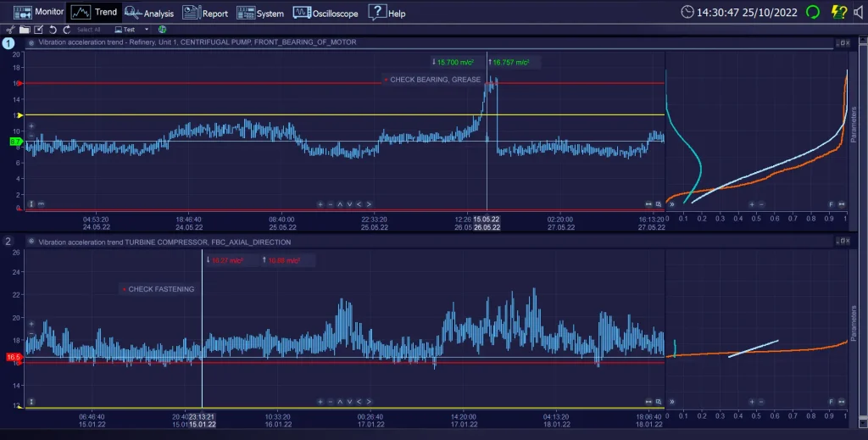Click the CHECK FASTENING annotation label
Image resolution: width=868 pixels, height=440 pixels.
pos(160,289)
